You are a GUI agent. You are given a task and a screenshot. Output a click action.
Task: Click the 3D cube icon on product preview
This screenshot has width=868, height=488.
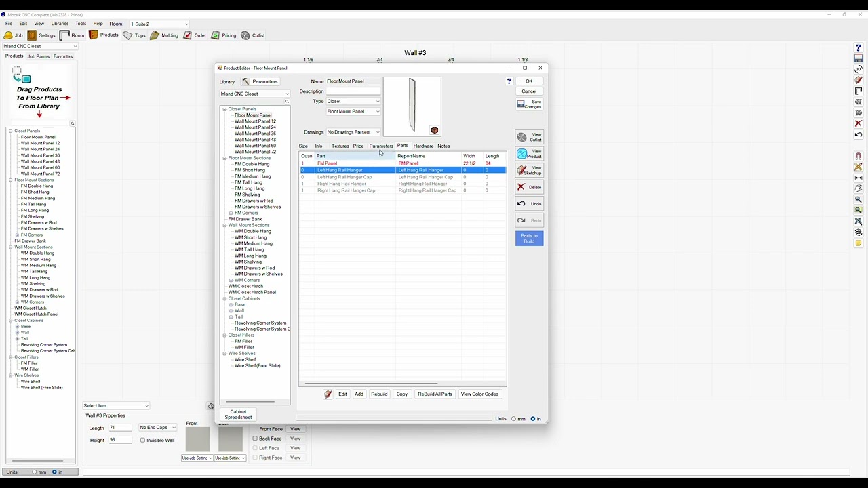(435, 130)
